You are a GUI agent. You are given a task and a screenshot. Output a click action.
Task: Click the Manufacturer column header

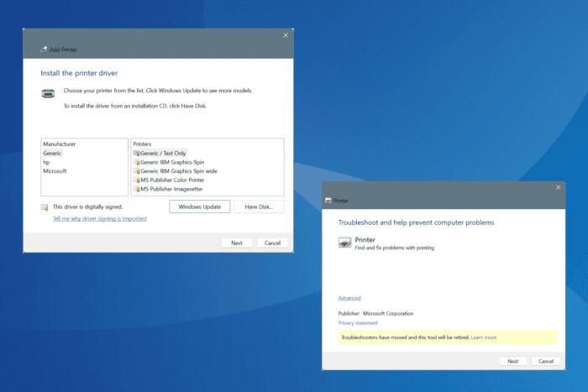(60, 144)
